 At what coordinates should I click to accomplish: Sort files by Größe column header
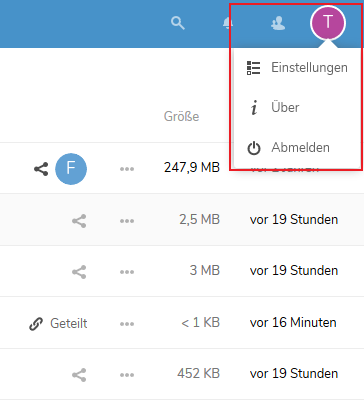click(181, 116)
